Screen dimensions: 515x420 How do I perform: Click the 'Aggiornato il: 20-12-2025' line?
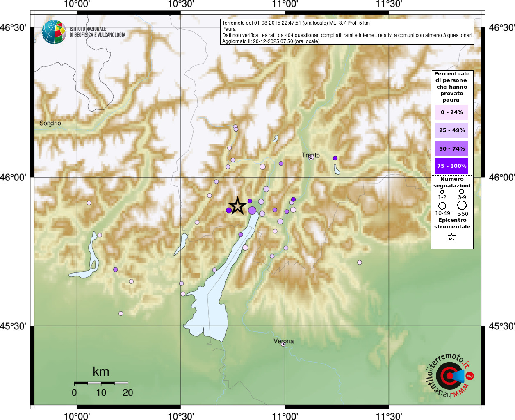[x=271, y=41]
